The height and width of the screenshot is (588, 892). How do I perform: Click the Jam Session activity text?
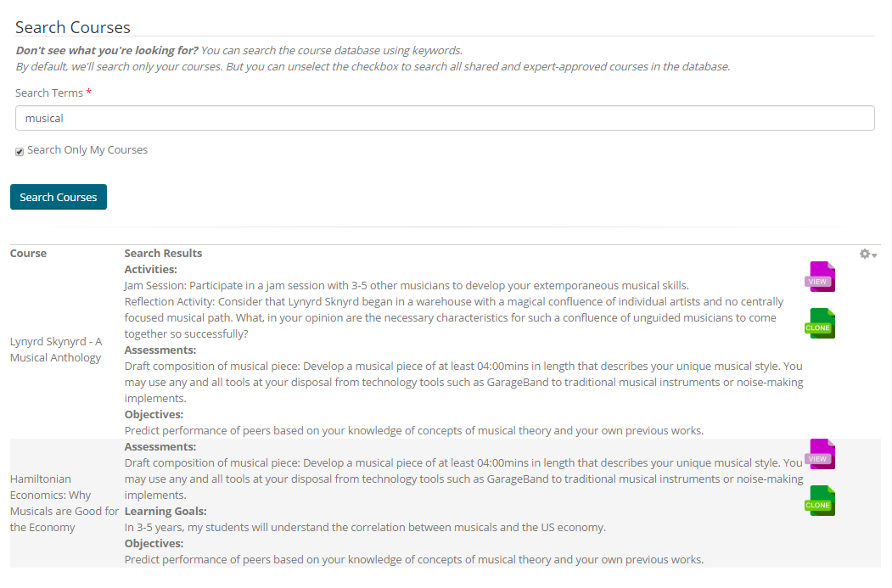[x=406, y=285]
